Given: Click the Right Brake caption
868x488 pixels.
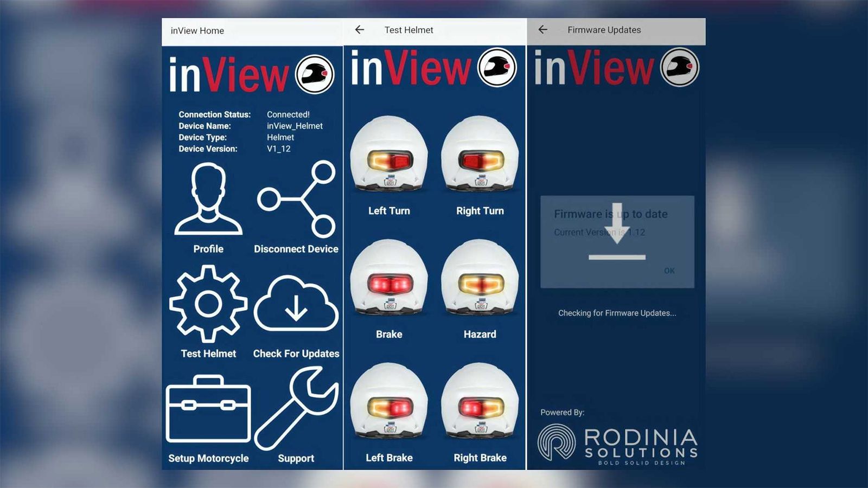Looking at the screenshot, I should click(480, 458).
